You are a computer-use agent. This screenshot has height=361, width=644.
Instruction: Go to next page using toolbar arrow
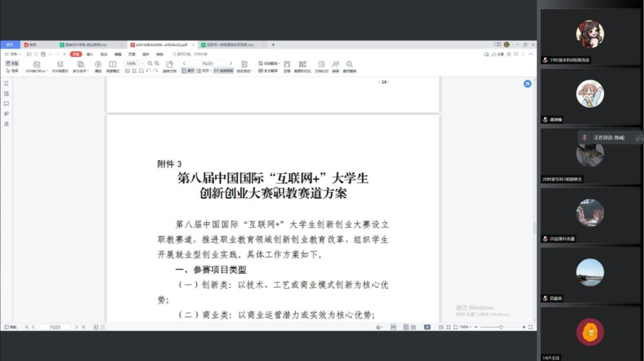pyautogui.click(x=231, y=63)
